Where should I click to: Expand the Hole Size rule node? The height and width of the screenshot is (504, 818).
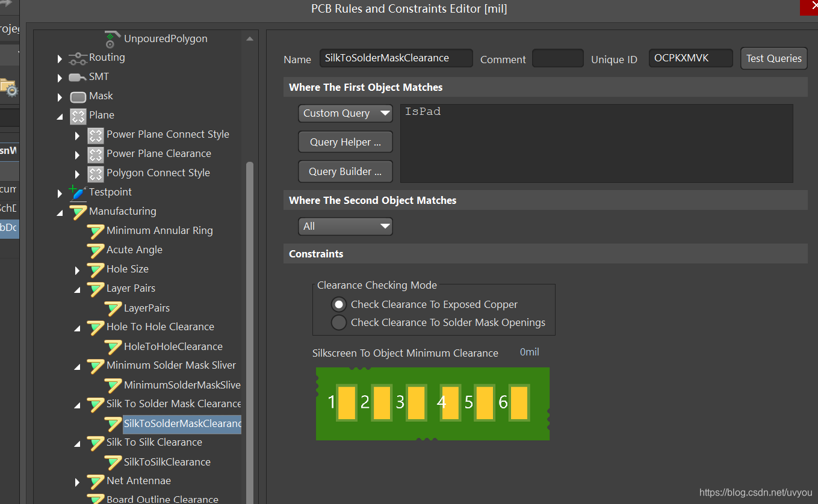point(77,270)
